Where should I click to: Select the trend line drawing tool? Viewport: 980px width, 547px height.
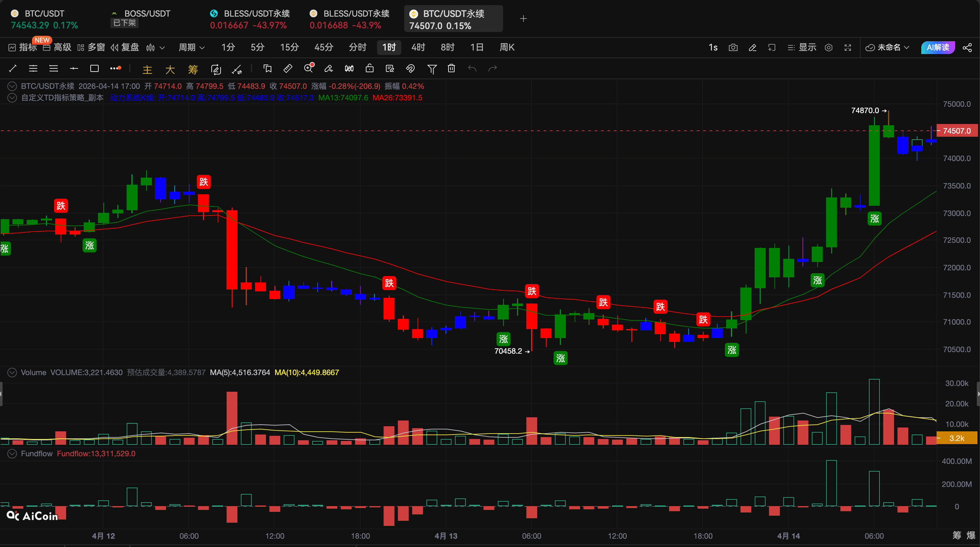12,68
